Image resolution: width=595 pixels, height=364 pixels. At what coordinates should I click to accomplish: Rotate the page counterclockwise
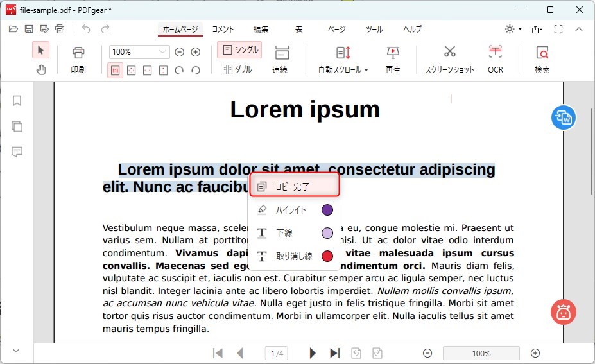[195, 71]
